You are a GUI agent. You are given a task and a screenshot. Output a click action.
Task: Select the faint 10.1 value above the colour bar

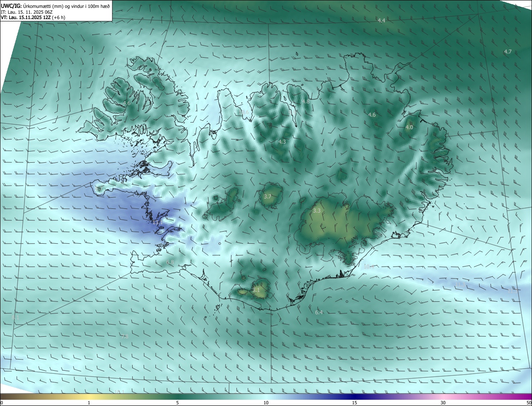(x=119, y=391)
